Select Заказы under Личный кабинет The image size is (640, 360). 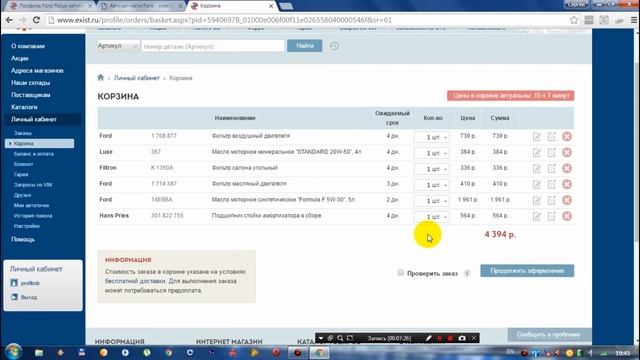pyautogui.click(x=22, y=133)
